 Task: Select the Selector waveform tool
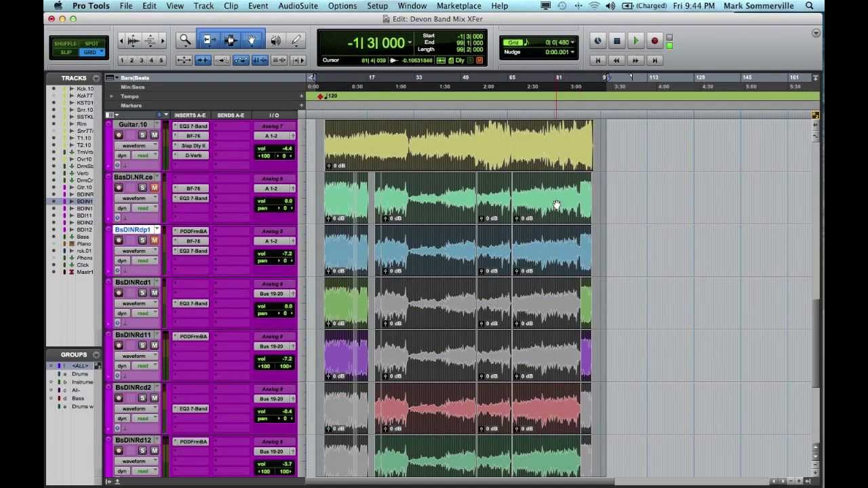point(230,41)
